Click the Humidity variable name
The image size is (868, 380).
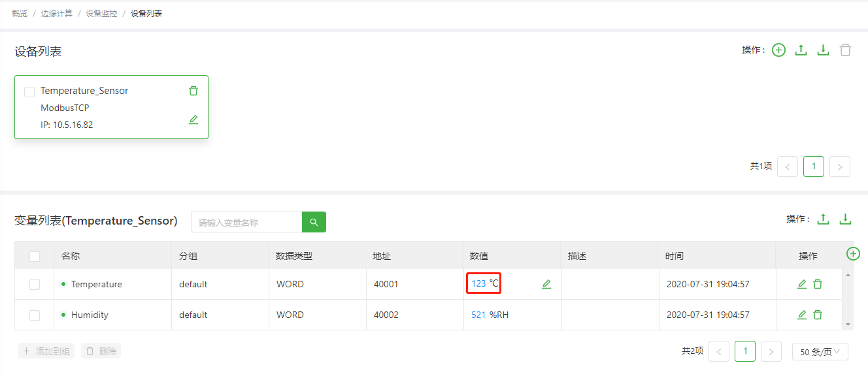[x=90, y=315]
